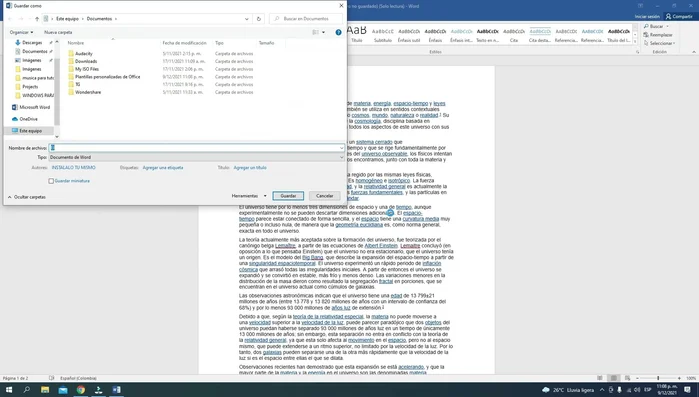Select Microsoft Word in navigation pane
The height and width of the screenshot is (397, 699).
[x=31, y=107]
